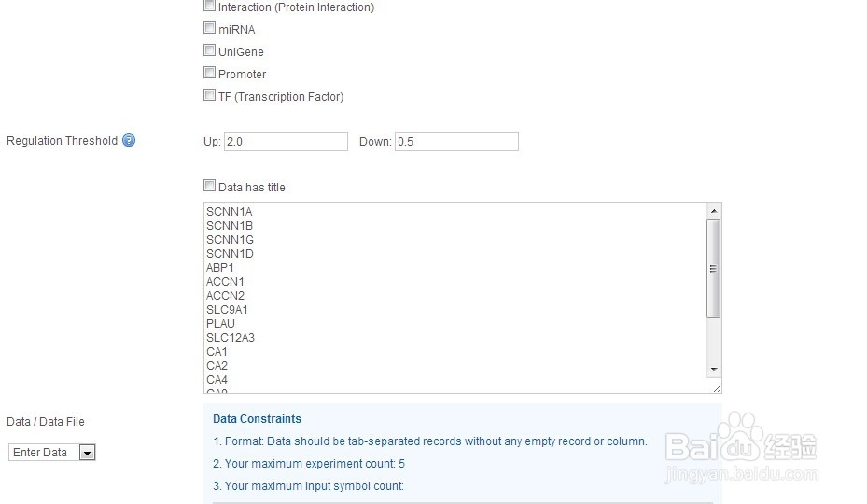Check the miRNA option
Image resolution: width=867 pixels, height=504 pixels.
[209, 29]
